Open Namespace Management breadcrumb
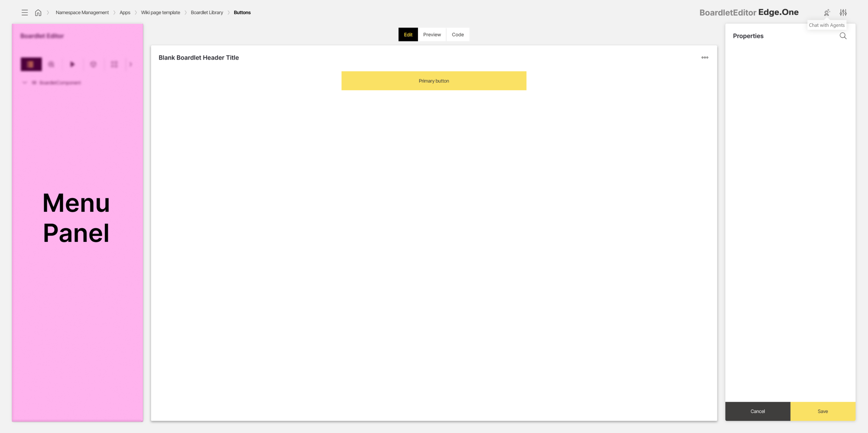Image resolution: width=868 pixels, height=433 pixels. point(82,13)
